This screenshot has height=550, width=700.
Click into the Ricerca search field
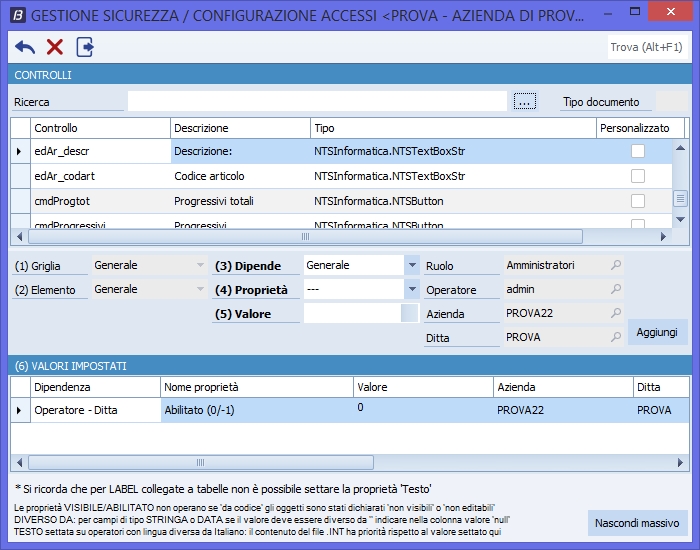click(317, 101)
